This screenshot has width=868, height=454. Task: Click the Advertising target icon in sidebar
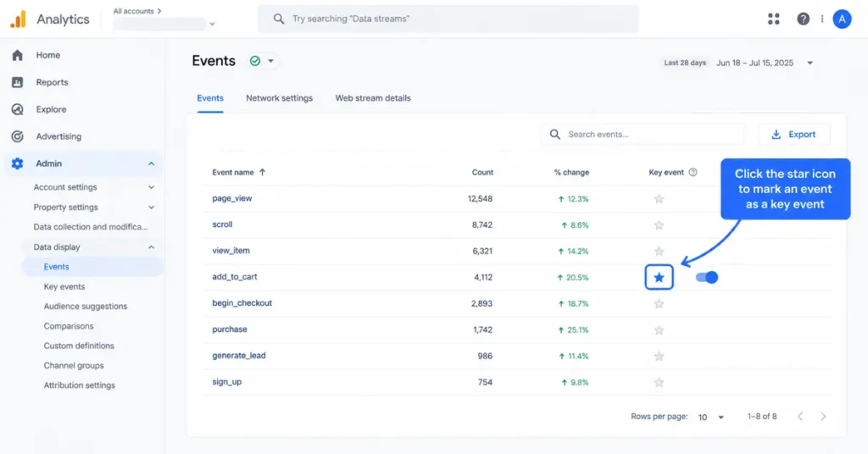coord(17,136)
